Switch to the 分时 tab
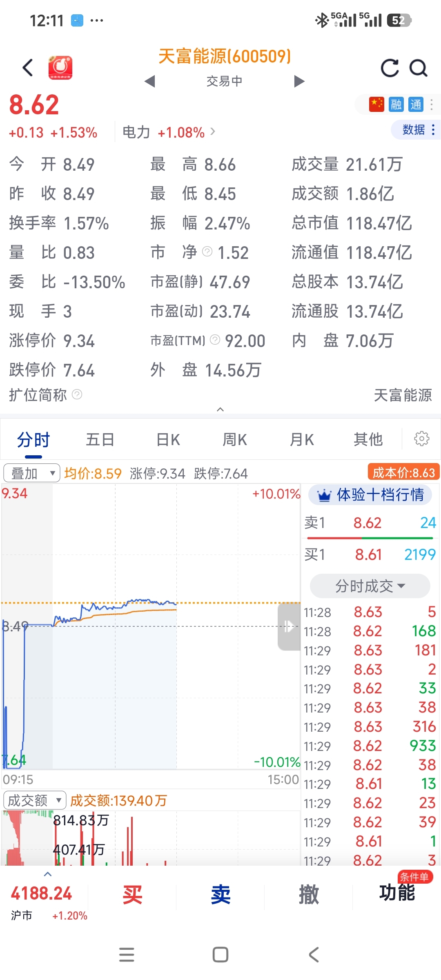This screenshot has width=441, height=980. tap(33, 440)
